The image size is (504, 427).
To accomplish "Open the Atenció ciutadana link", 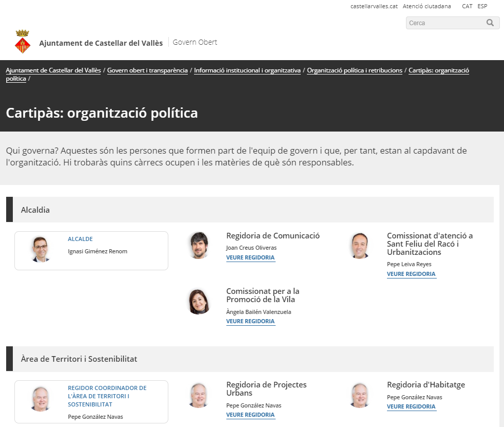I will (427, 6).
